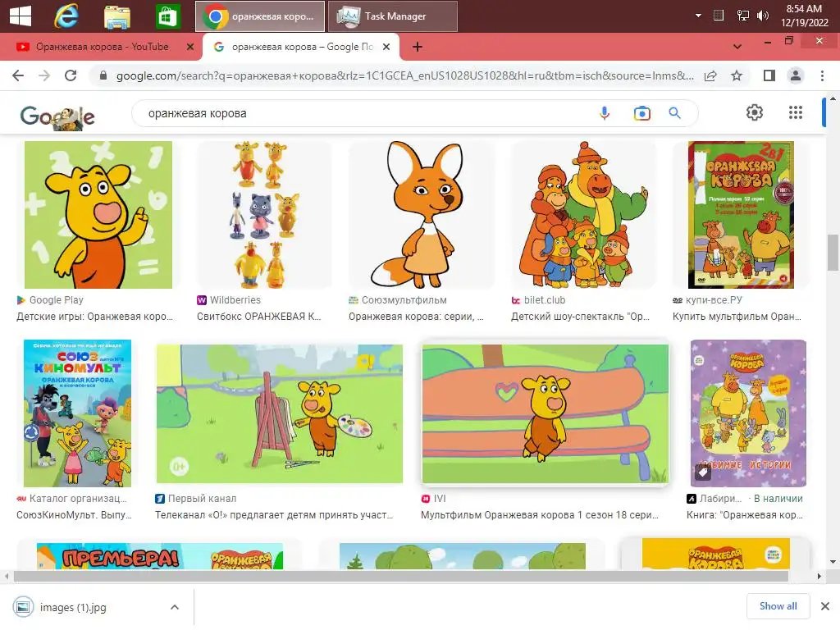
Task: Open the Союзмультфильм fox image
Action: (x=422, y=215)
